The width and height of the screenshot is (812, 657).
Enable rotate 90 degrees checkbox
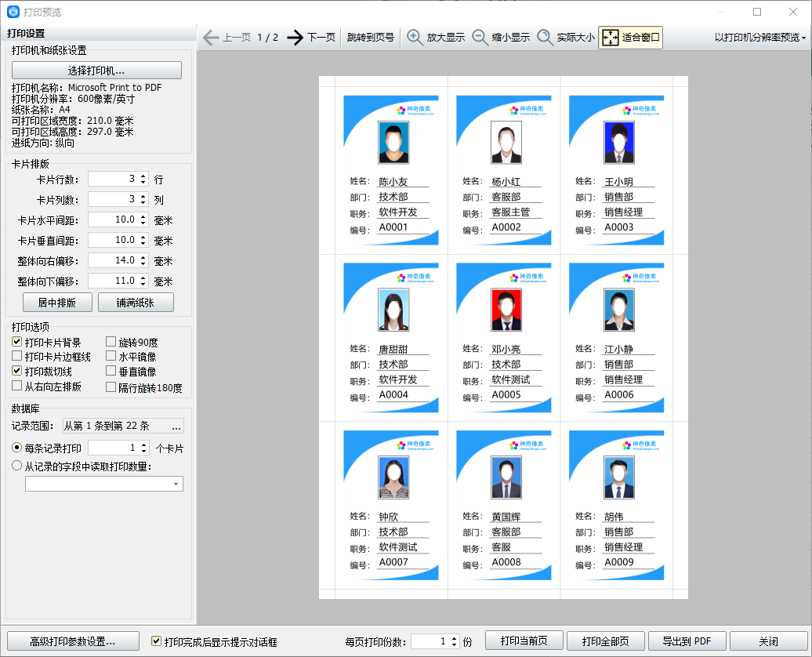pos(111,343)
